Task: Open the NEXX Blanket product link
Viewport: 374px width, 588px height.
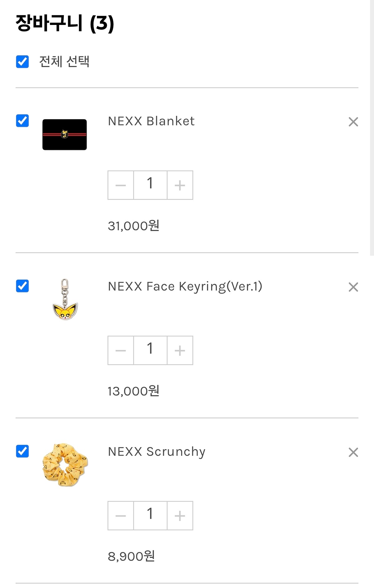Action: pyautogui.click(x=151, y=121)
